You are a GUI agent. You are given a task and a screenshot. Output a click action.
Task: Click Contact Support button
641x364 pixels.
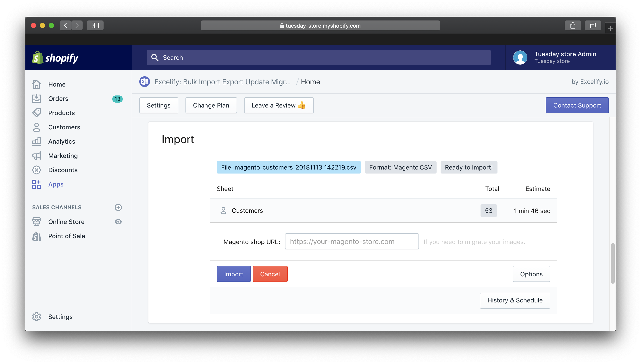click(577, 105)
